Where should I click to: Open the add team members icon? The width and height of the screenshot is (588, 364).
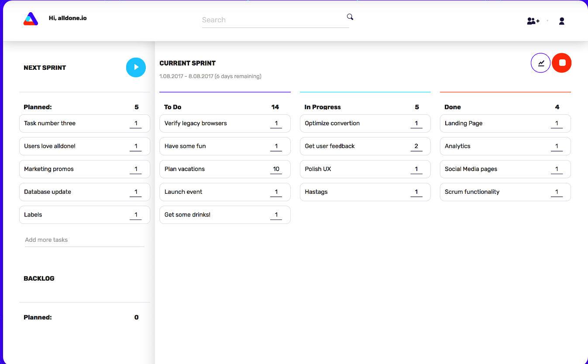pos(533,21)
